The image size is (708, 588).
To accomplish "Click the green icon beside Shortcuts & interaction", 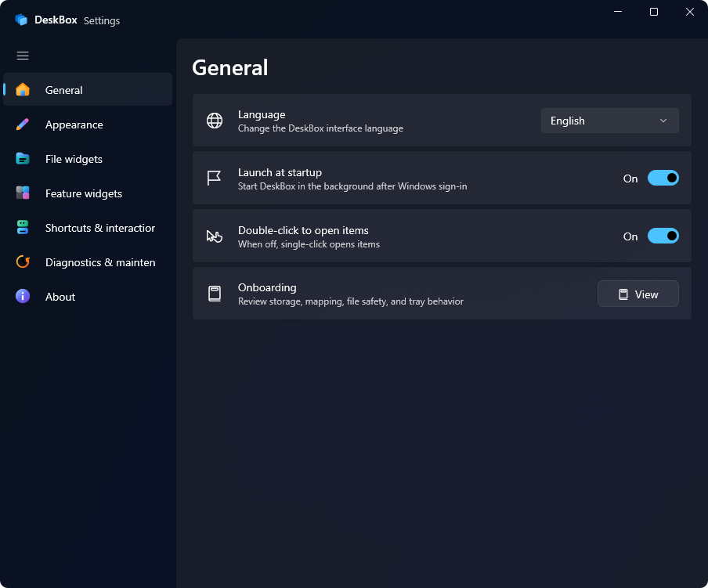I will [23, 227].
